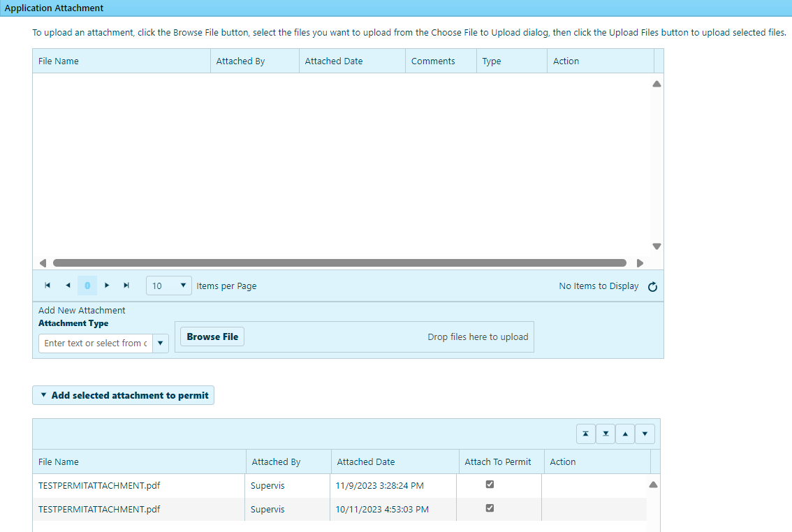Sort by Attached Date in upper grid
The height and width of the screenshot is (532, 792).
coord(334,61)
